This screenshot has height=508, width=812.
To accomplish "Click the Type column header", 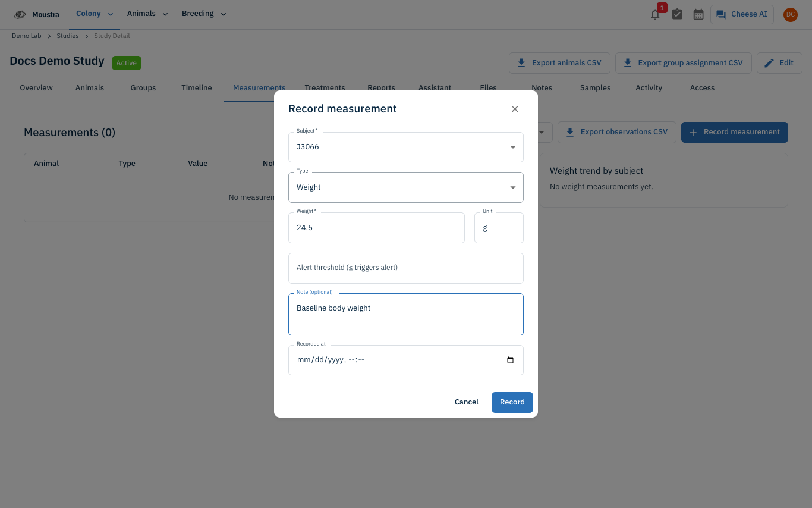I will tap(127, 164).
